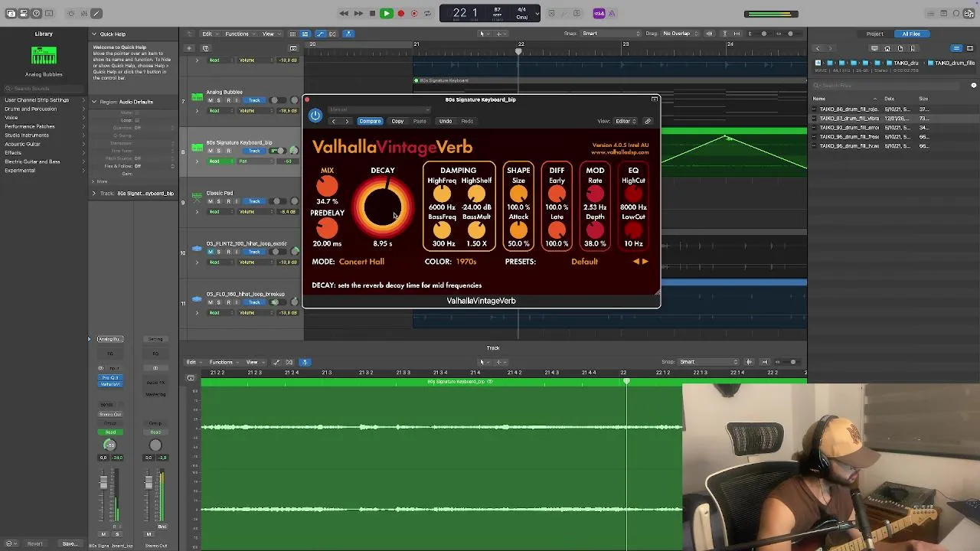Open the PRESETS Default menu

point(584,262)
